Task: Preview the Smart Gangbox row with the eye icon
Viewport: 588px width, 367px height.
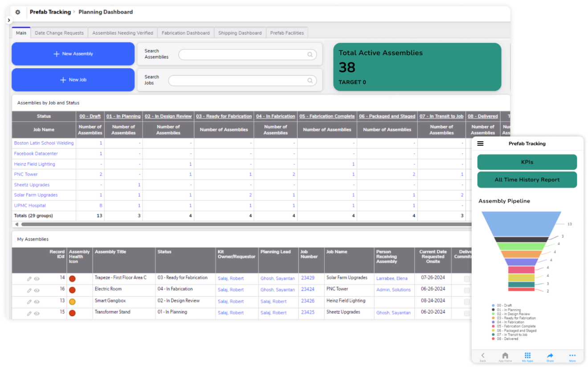Action: [x=37, y=301]
